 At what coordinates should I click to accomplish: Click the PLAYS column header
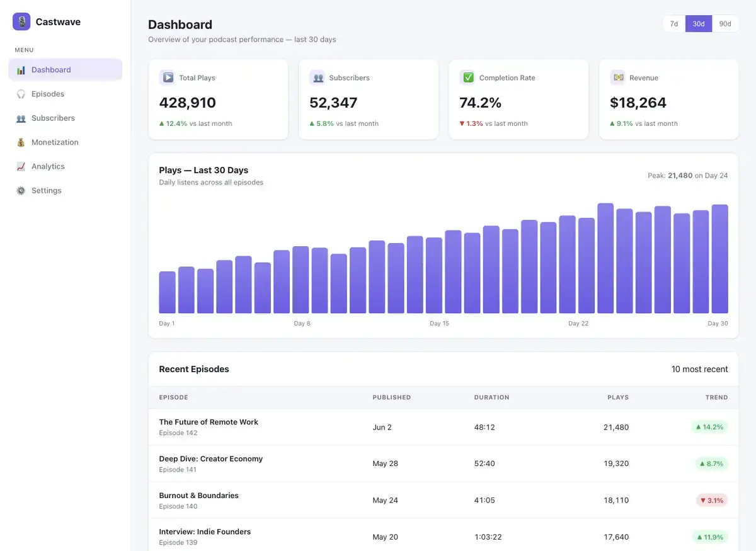618,397
